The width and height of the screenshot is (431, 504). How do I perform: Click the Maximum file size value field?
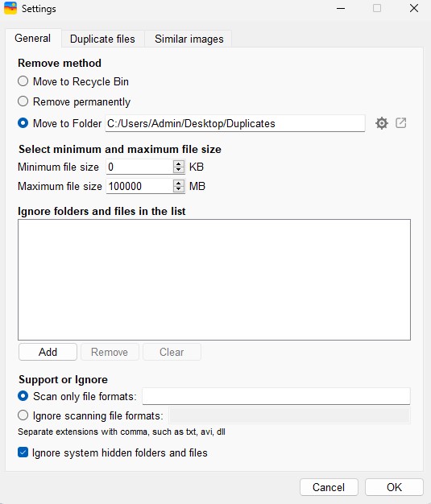pos(139,186)
